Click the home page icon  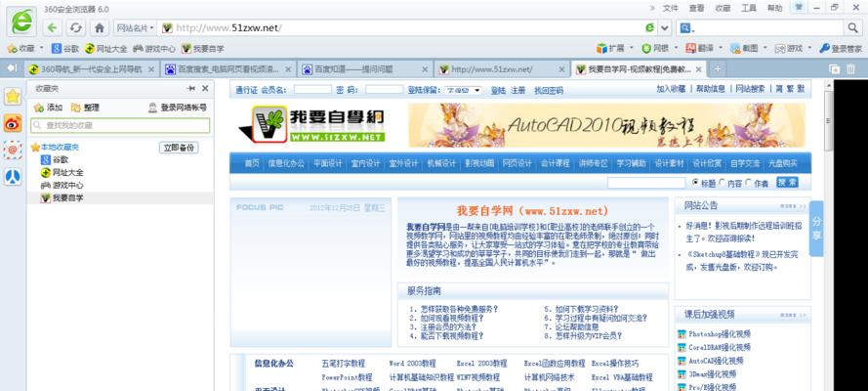coord(100,27)
